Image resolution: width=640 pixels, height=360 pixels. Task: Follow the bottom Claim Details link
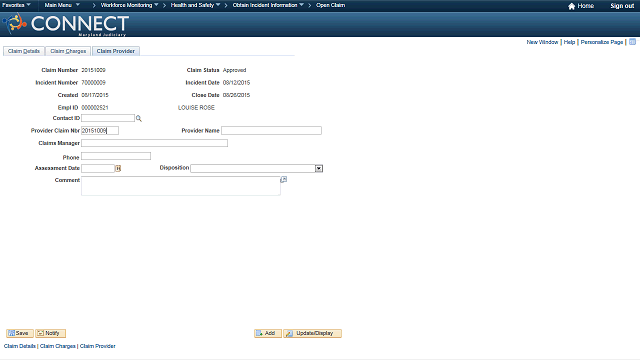[20, 346]
